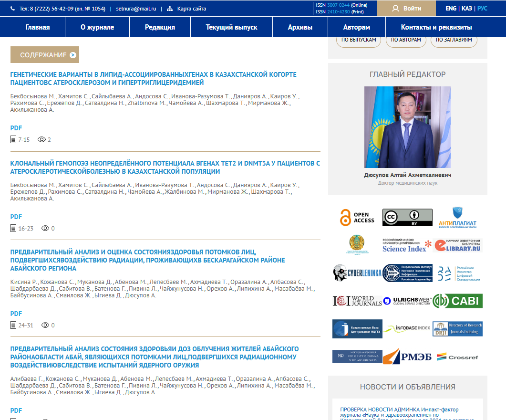
Task: Select the ПО ЗАГЛАВИЯМ filter button
Action: pos(454,40)
